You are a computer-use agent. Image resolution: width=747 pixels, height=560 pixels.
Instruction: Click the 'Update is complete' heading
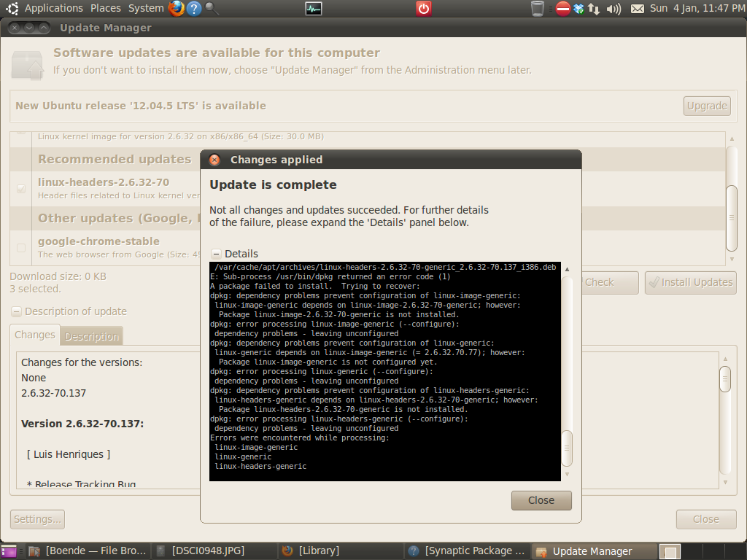[273, 184]
